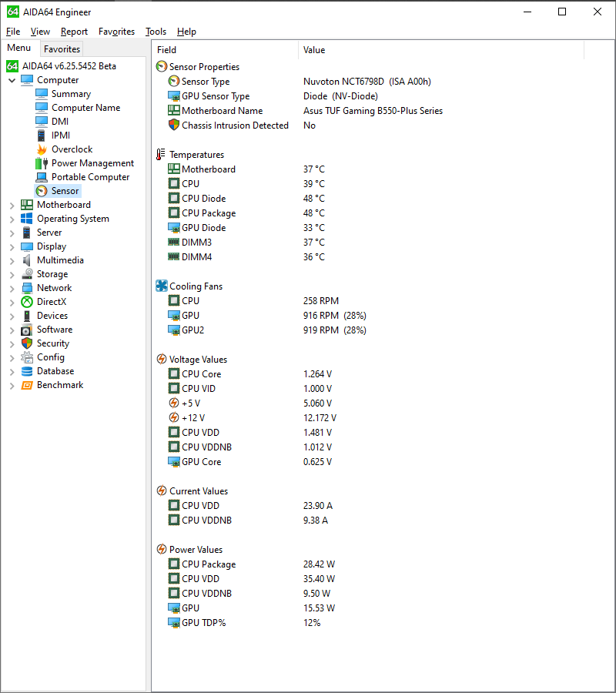This screenshot has height=693, width=616.
Task: Click the Storage drive icon
Action: click(x=27, y=274)
